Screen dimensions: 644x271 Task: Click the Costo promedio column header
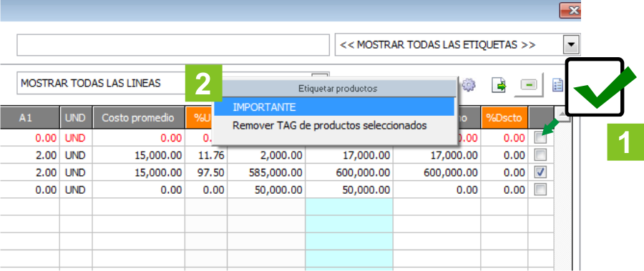[138, 118]
